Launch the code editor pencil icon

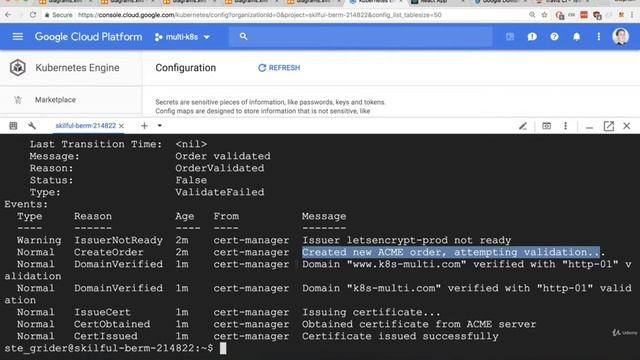pos(523,126)
